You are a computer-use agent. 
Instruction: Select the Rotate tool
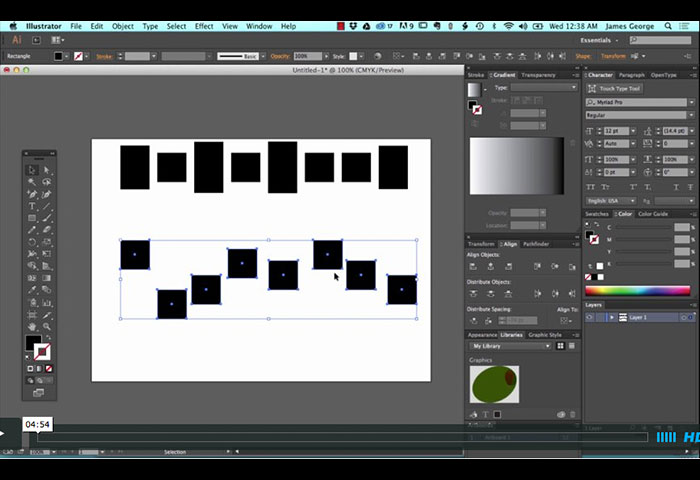click(x=32, y=242)
